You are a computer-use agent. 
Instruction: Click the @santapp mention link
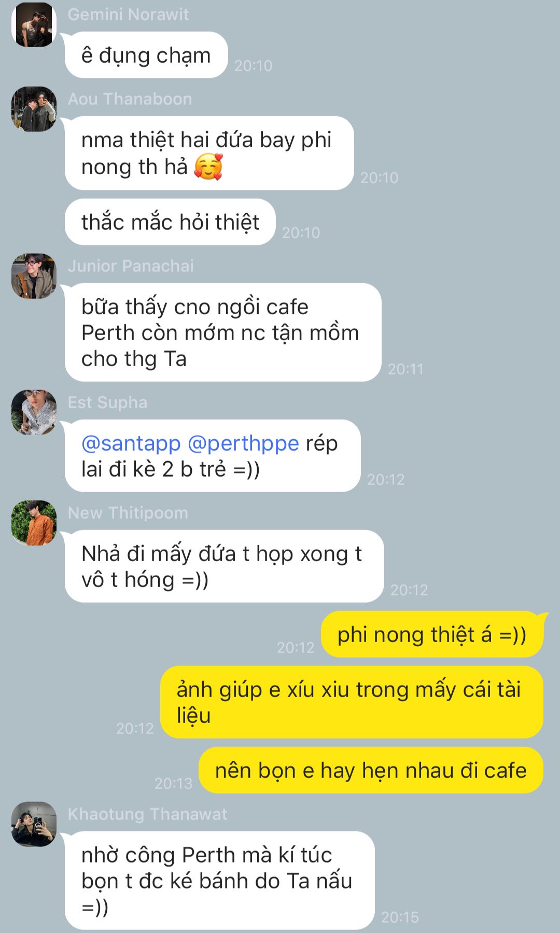131,443
